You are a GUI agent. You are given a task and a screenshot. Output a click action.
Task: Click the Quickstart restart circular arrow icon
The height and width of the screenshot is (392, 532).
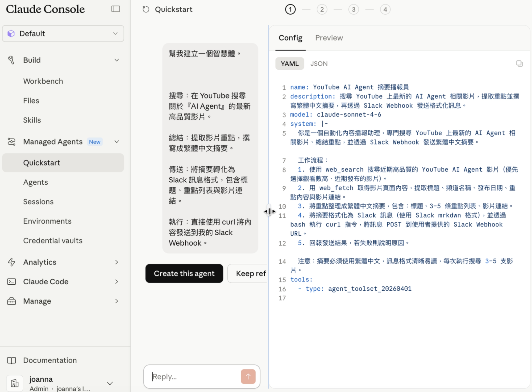(x=146, y=10)
